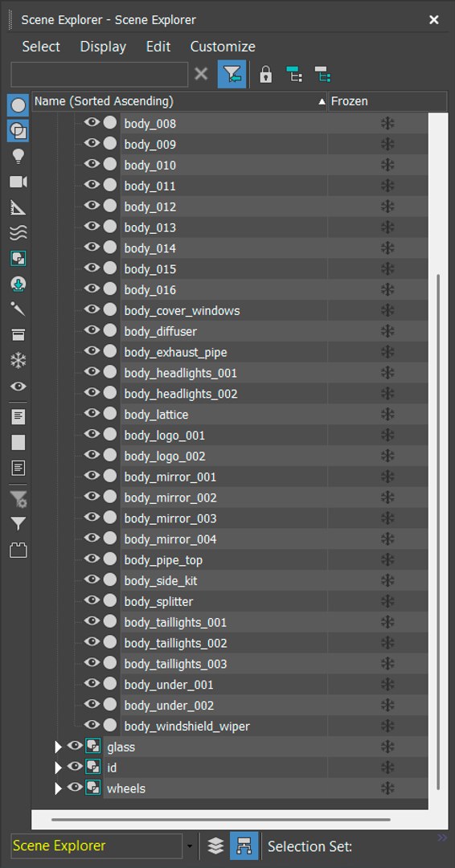Toggle Display Space Warps wave icon
This screenshot has height=868, width=455.
(x=18, y=233)
